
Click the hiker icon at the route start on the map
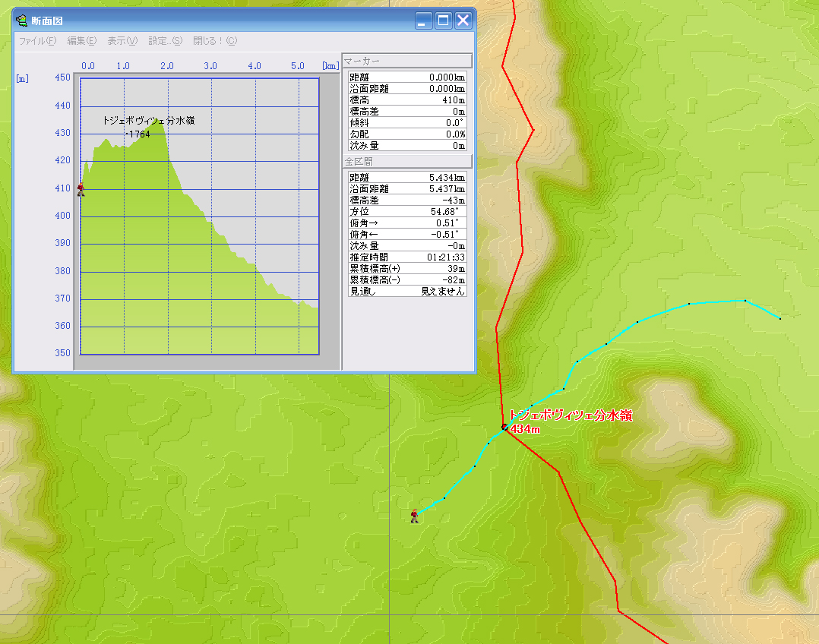click(414, 516)
